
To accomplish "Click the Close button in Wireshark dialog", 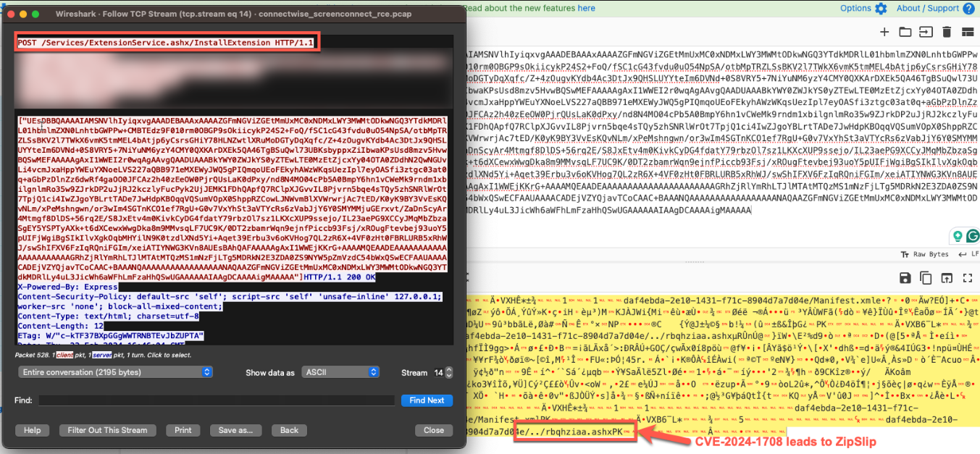I will 434,430.
